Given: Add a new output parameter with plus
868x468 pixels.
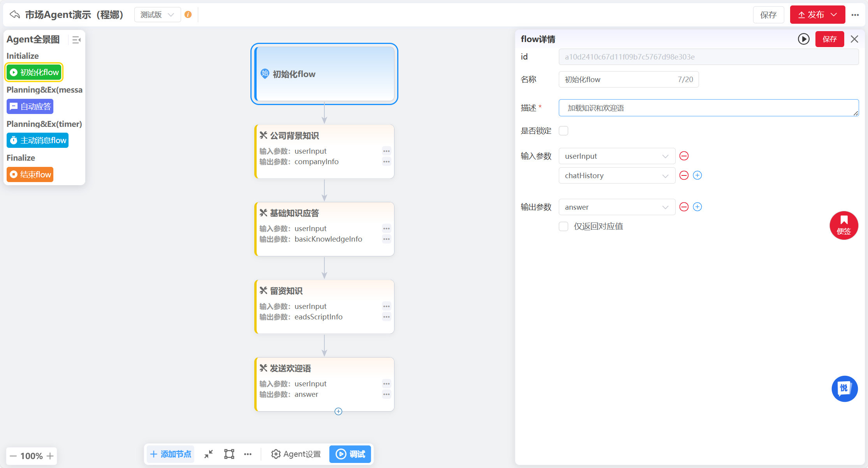Looking at the screenshot, I should [x=697, y=207].
